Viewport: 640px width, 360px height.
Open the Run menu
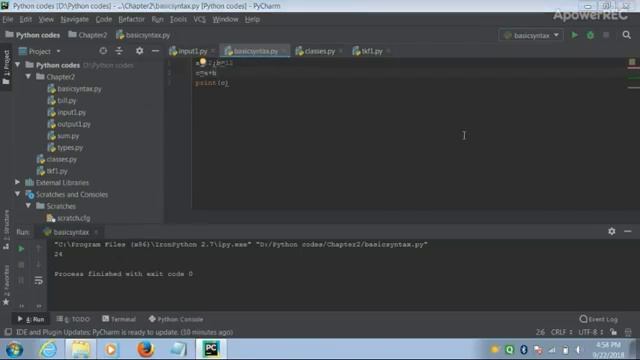point(157,19)
